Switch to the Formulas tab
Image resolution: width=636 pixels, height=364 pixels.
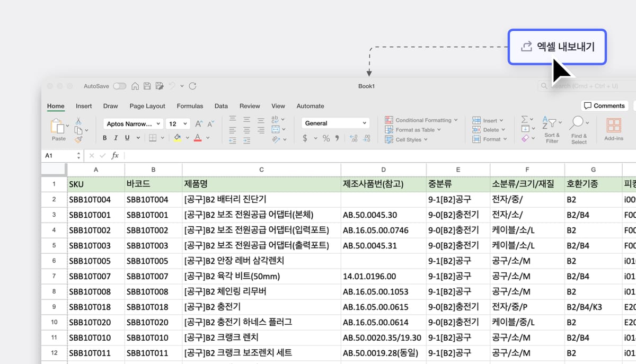[x=190, y=106]
